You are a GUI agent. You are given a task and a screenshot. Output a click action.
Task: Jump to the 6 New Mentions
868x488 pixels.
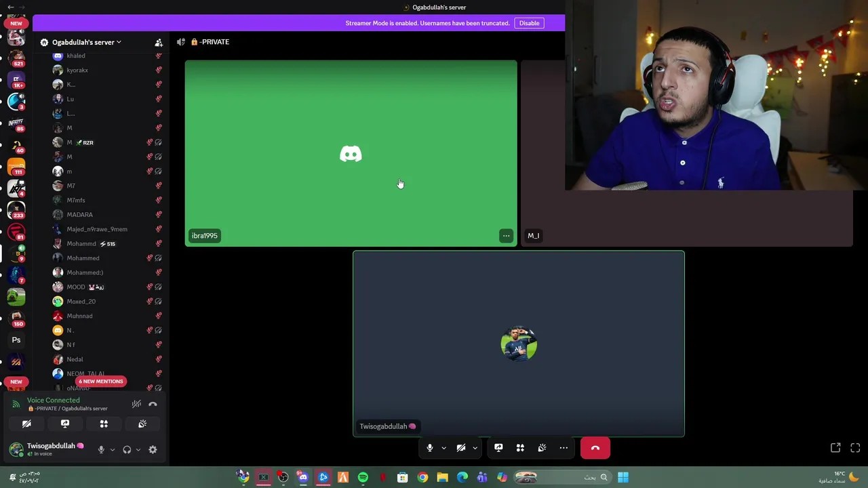[100, 381]
